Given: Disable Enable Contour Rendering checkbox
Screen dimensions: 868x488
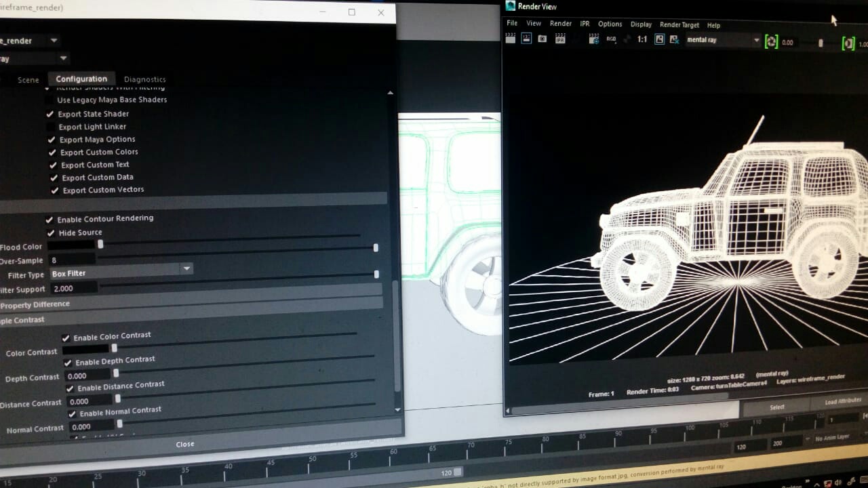Looking at the screenshot, I should 50,220.
